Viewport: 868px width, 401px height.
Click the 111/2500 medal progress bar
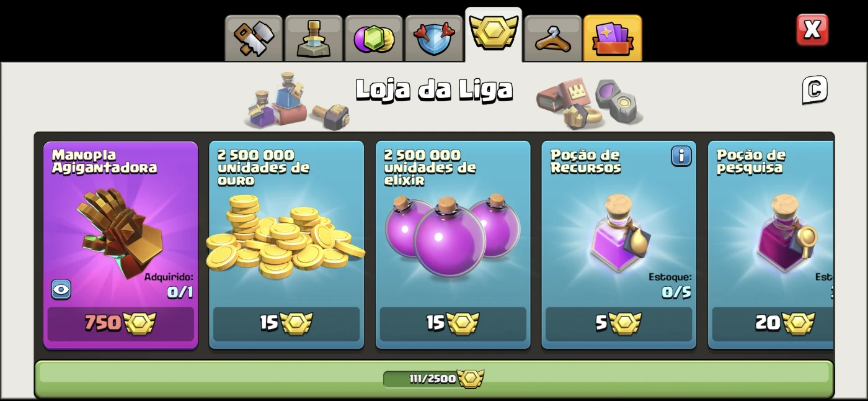433,379
